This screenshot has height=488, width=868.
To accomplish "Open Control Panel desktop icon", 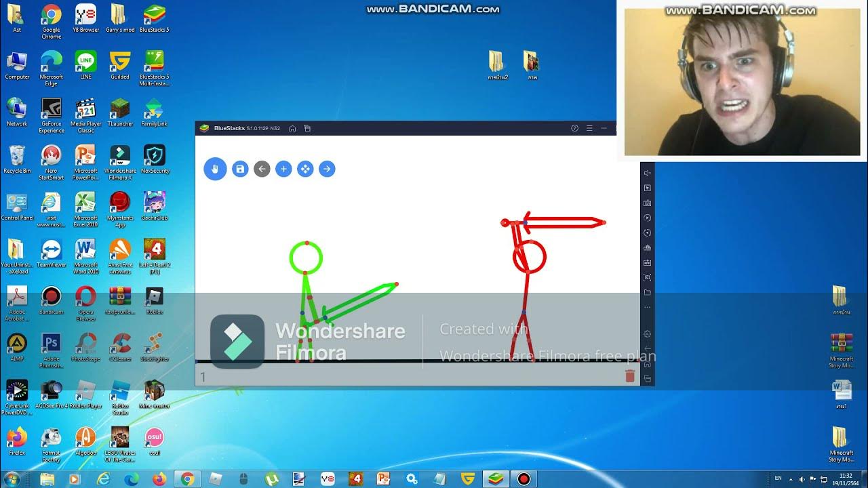I will tap(17, 206).
